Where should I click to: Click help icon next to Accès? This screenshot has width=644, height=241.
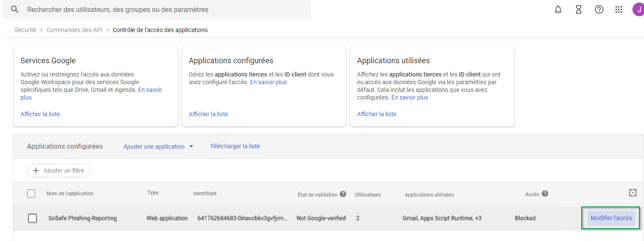(x=545, y=194)
